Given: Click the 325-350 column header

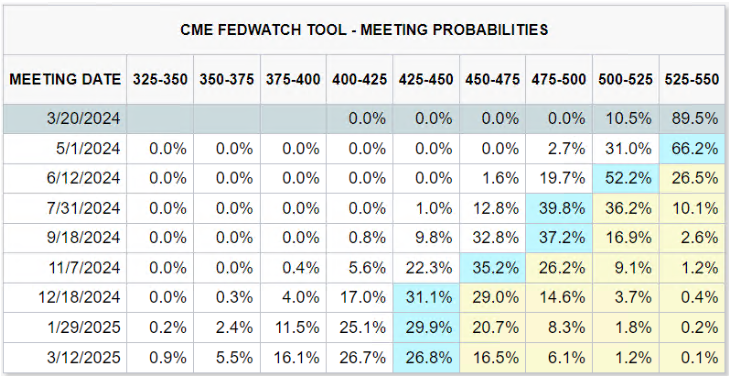Looking at the screenshot, I should point(160,79).
